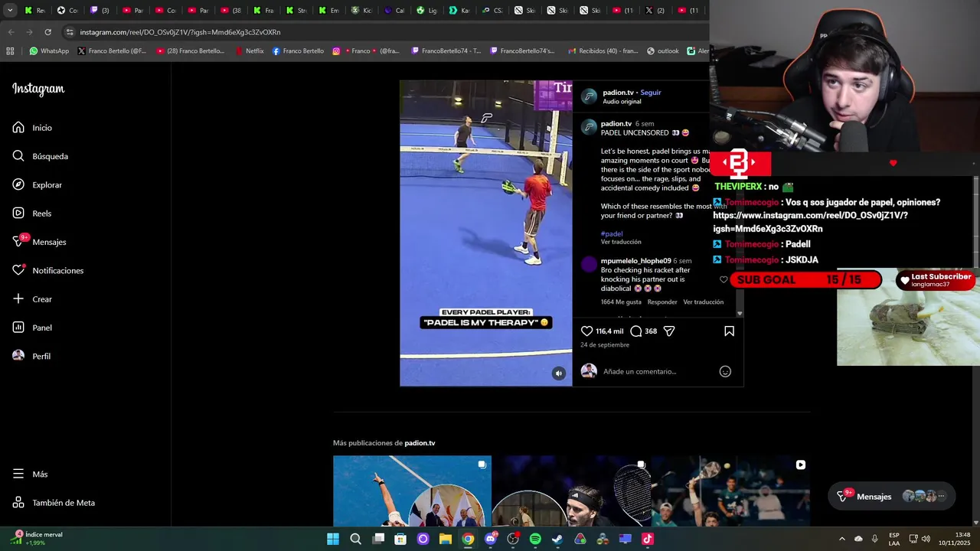Switch to YouTube (38 tab
Image resolution: width=980 pixels, height=551 pixels.
point(232,10)
